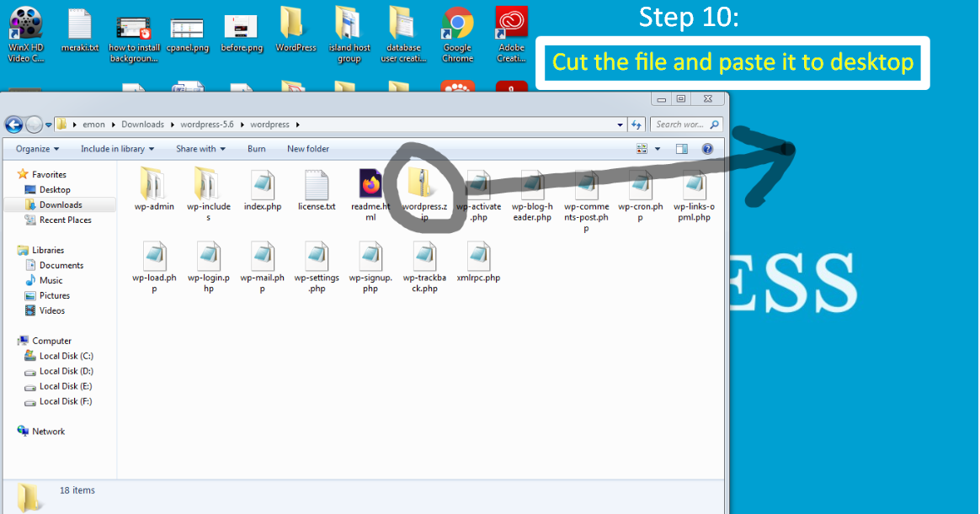Click the wordpress breadcrumb segment

(x=269, y=125)
